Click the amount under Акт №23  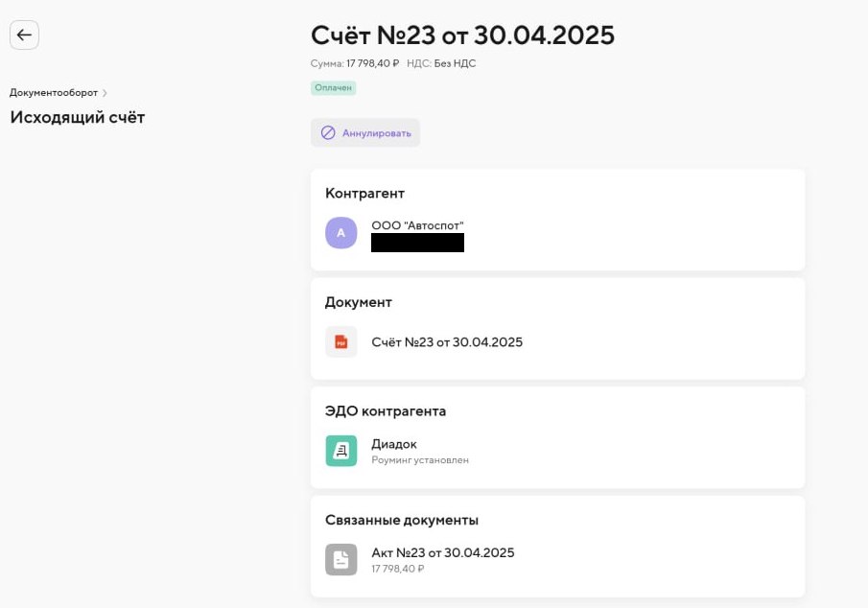[397, 569]
